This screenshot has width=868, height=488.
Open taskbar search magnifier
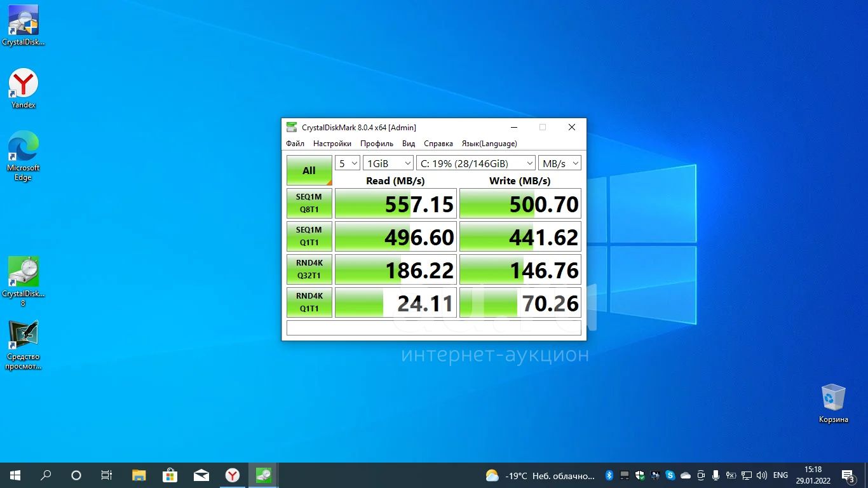click(46, 475)
